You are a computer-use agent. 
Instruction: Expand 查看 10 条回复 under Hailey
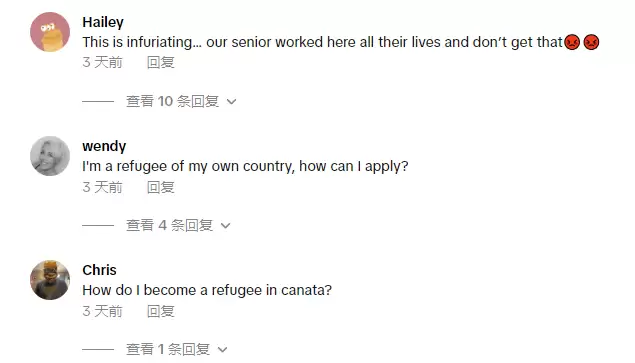181,101
